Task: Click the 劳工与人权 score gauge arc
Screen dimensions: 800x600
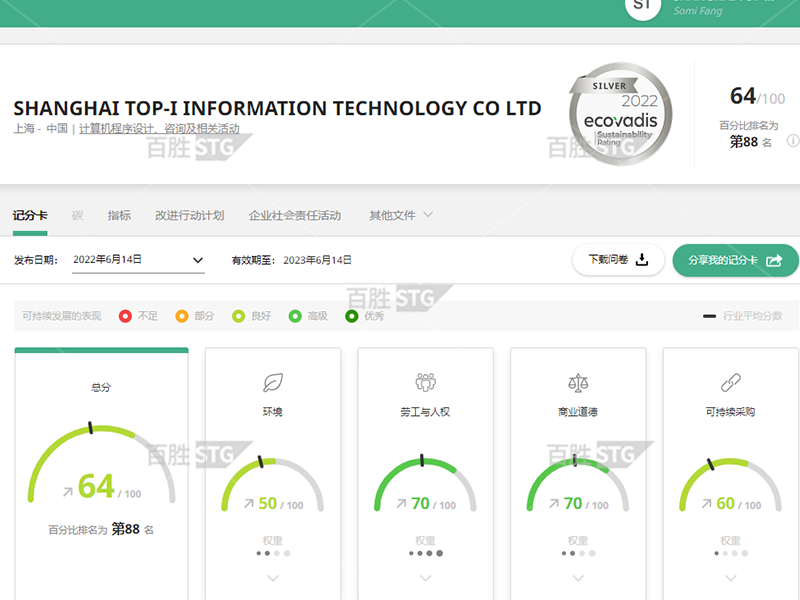Action: [426, 483]
